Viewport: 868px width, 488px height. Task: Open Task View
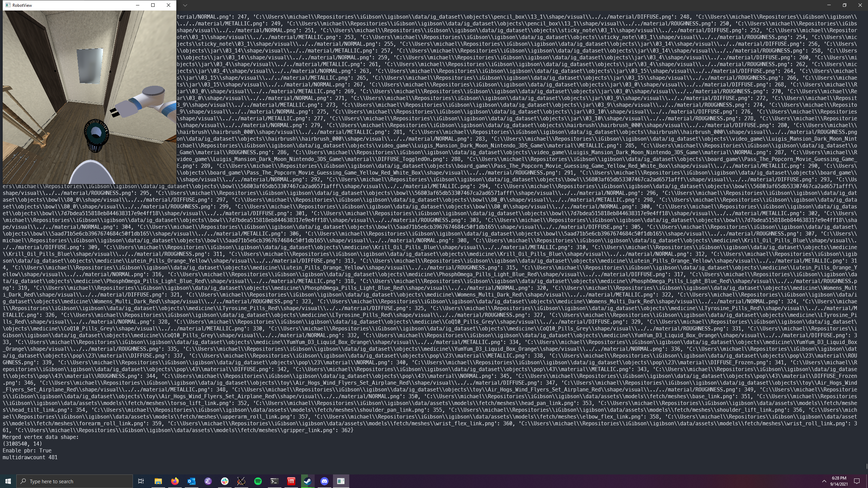pyautogui.click(x=141, y=481)
